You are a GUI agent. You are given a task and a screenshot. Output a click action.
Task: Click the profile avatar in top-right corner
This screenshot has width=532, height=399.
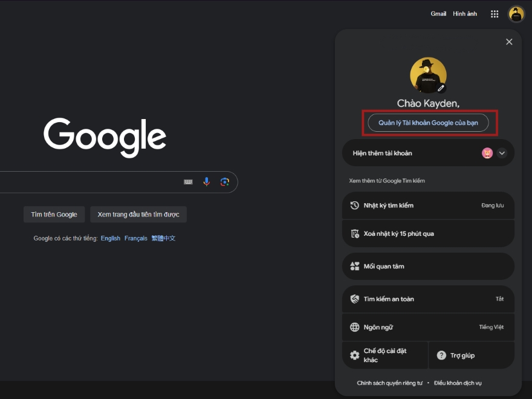(x=516, y=14)
